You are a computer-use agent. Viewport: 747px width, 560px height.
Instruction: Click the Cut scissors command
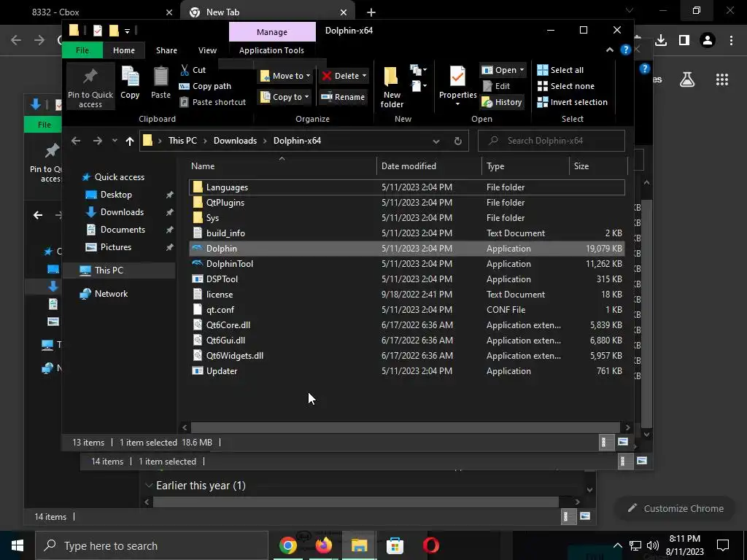[193, 70]
